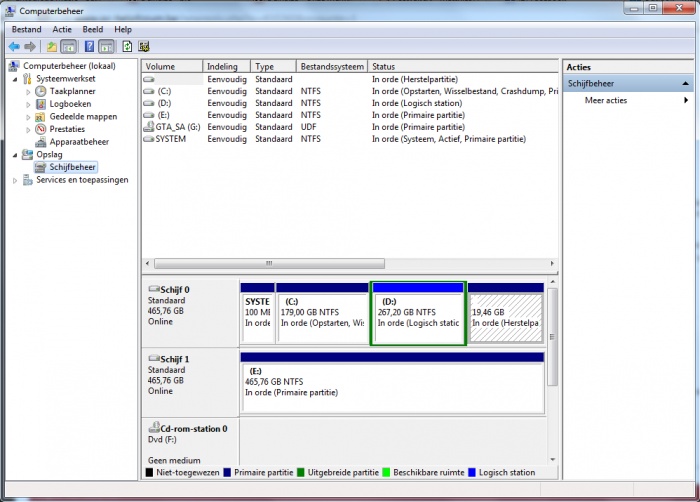Click Meer acties in the Acties pane
The image size is (700, 502).
pyautogui.click(x=606, y=100)
